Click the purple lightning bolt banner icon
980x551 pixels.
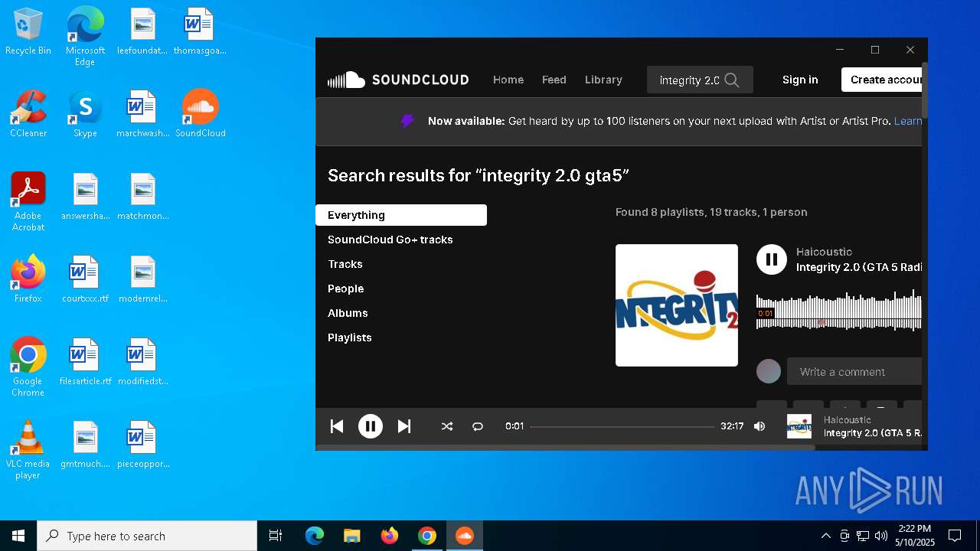(x=408, y=121)
